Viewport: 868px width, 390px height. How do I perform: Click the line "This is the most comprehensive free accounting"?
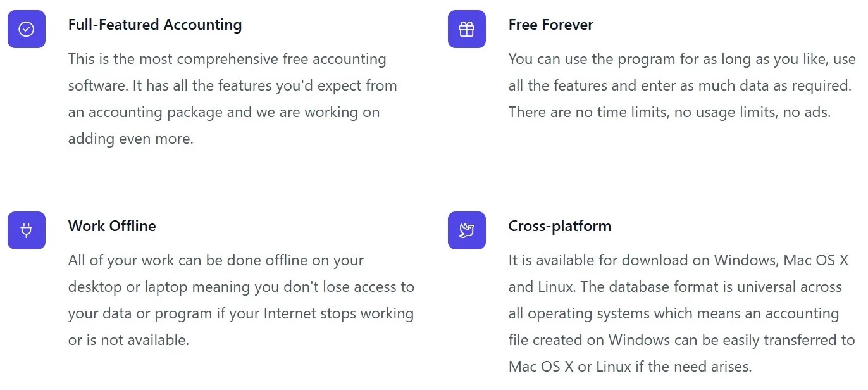tap(227, 60)
